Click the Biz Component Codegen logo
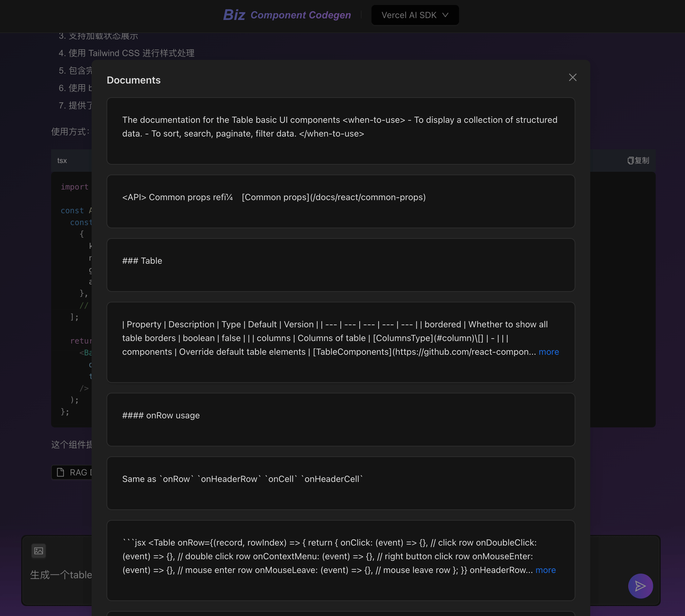Image resolution: width=685 pixels, height=616 pixels. tap(287, 15)
